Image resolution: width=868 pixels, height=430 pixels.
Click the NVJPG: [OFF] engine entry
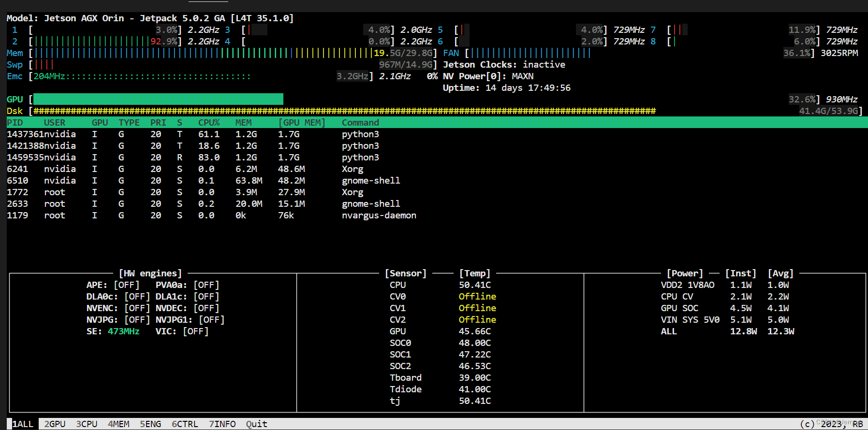[118, 319]
